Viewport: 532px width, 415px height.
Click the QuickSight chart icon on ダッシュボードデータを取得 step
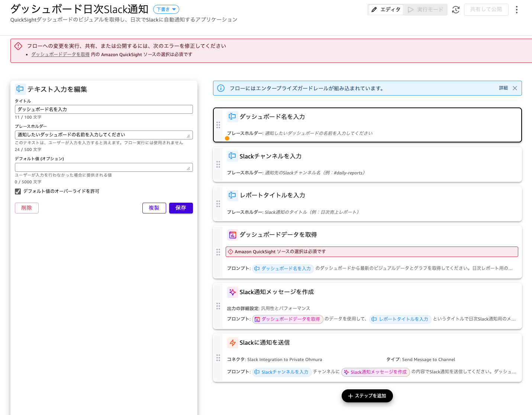coord(233,235)
